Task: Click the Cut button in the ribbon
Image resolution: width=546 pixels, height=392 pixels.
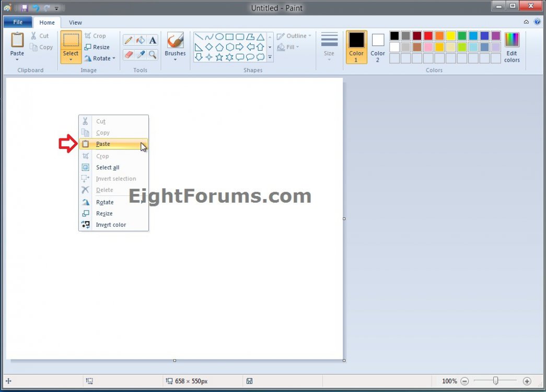Action: click(40, 36)
